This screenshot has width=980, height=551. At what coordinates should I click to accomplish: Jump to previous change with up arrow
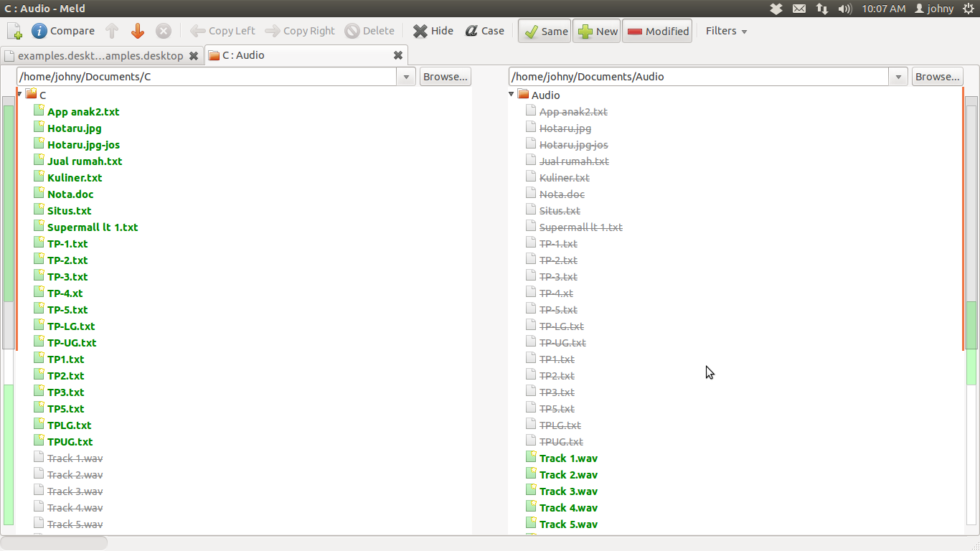point(112,31)
